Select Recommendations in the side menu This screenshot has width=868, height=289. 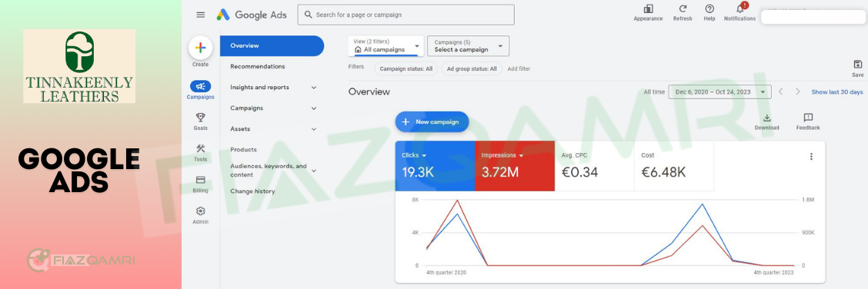pyautogui.click(x=258, y=66)
